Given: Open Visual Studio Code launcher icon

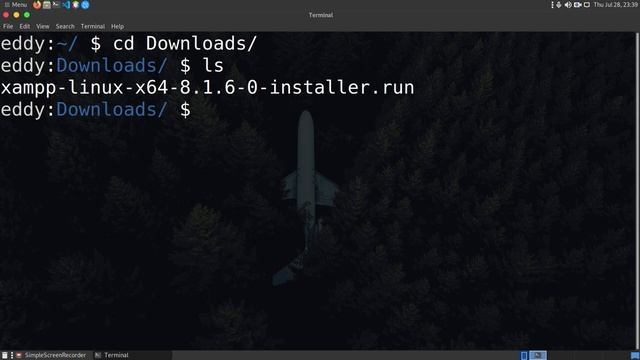Looking at the screenshot, I should coord(66,5).
